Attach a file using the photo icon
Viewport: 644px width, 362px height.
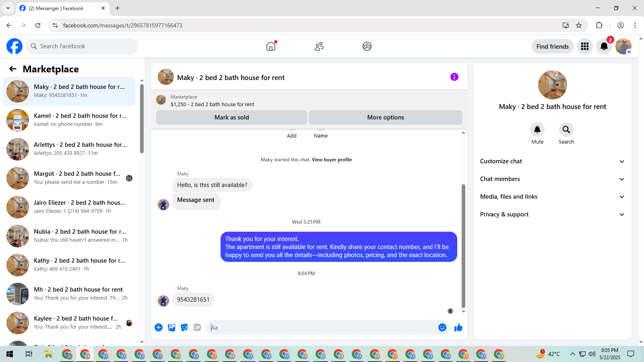tap(172, 327)
